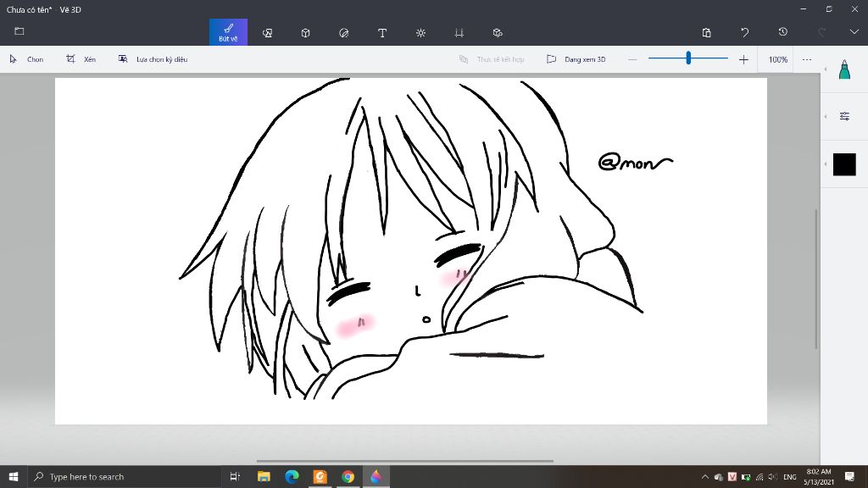Image resolution: width=868 pixels, height=488 pixels.
Task: Click the Paint 3D taskbar icon
Action: point(376,476)
